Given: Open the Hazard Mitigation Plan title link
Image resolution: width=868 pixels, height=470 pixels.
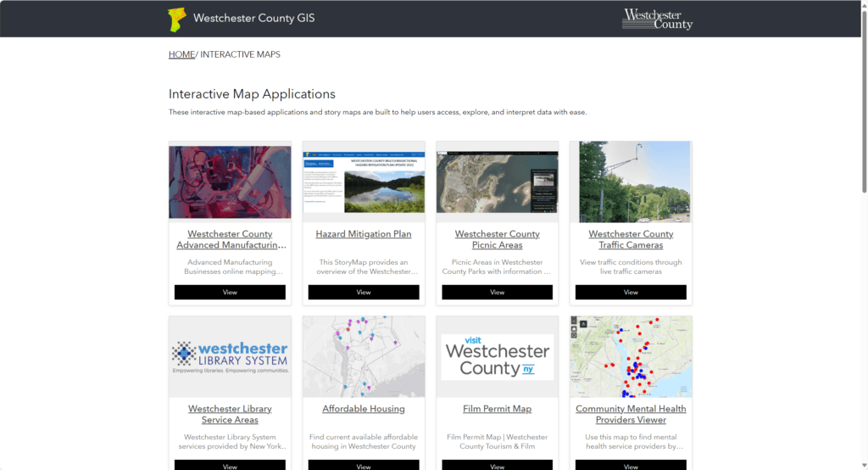Looking at the screenshot, I should (x=364, y=234).
